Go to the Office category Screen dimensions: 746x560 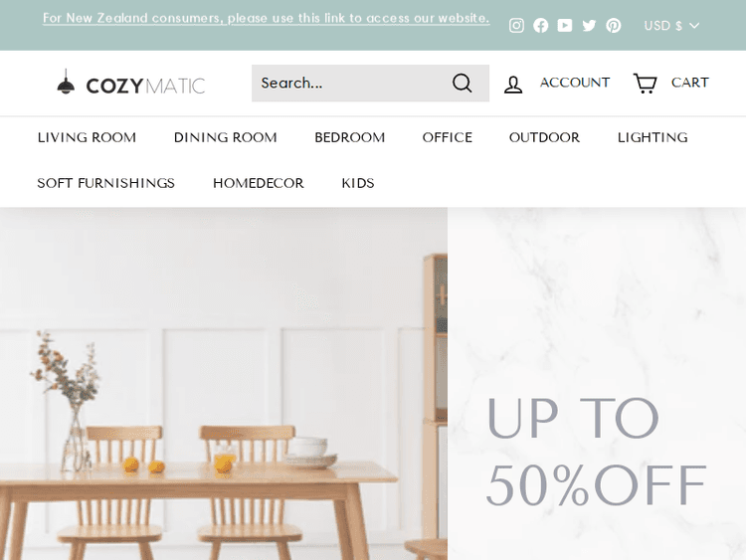click(x=448, y=137)
